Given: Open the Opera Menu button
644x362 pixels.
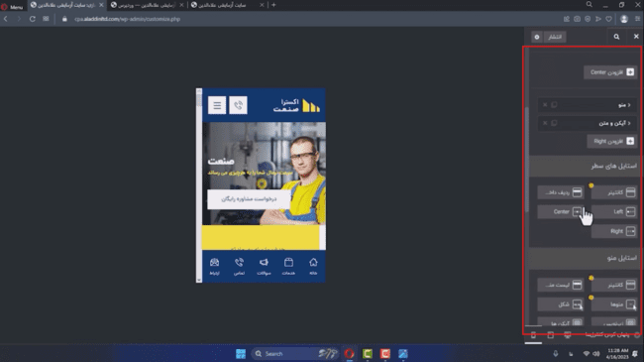Looking at the screenshot, I should pyautogui.click(x=12, y=7).
